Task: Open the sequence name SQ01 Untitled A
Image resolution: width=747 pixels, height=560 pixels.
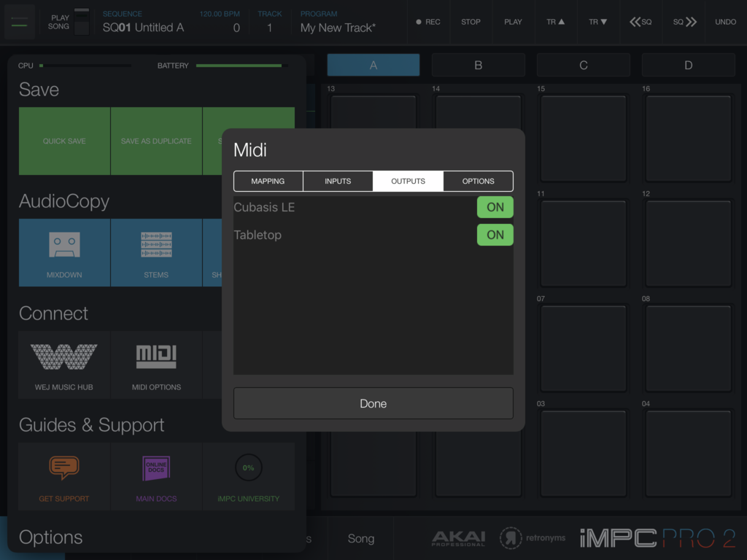Action: pos(144,28)
